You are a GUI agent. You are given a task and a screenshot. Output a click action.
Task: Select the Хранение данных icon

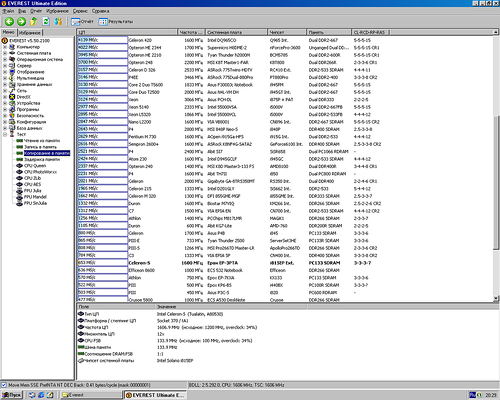click(x=12, y=84)
